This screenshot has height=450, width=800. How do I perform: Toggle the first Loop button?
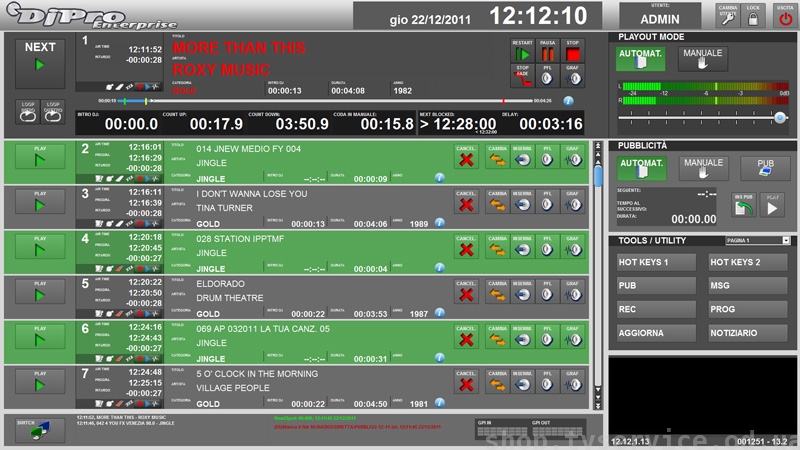pos(27,111)
